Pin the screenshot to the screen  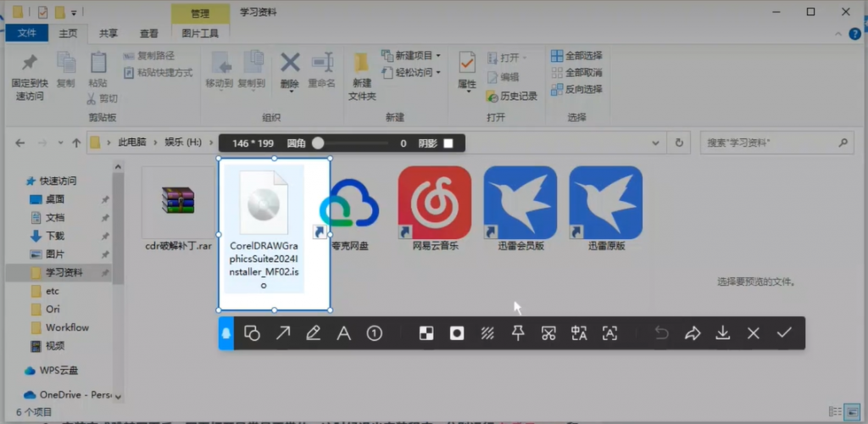(x=518, y=333)
